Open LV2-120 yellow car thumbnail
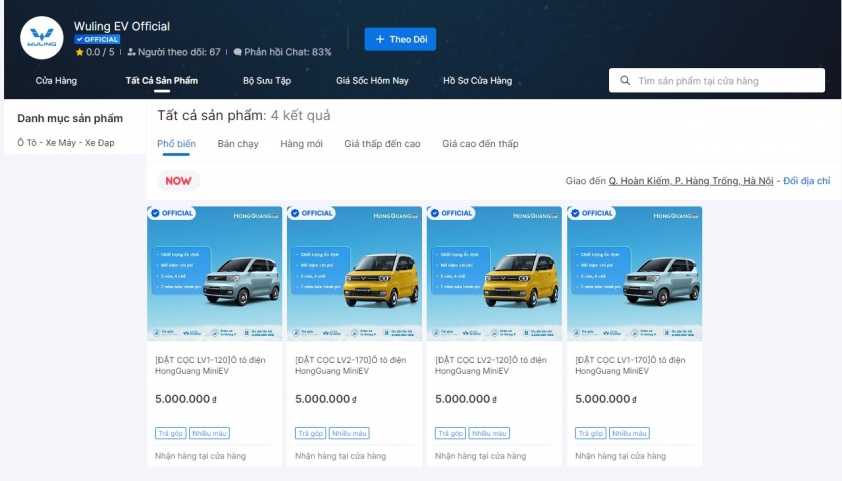 (494, 274)
